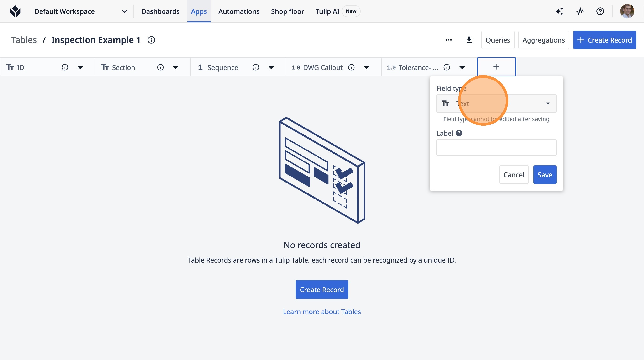Image resolution: width=644 pixels, height=360 pixels.
Task: Expand the DWG Callout column menu arrow
Action: [x=366, y=67]
